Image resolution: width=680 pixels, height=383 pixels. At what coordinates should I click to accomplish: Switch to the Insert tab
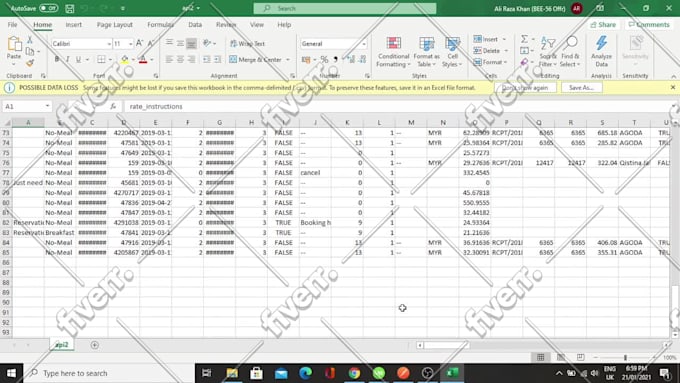74,25
